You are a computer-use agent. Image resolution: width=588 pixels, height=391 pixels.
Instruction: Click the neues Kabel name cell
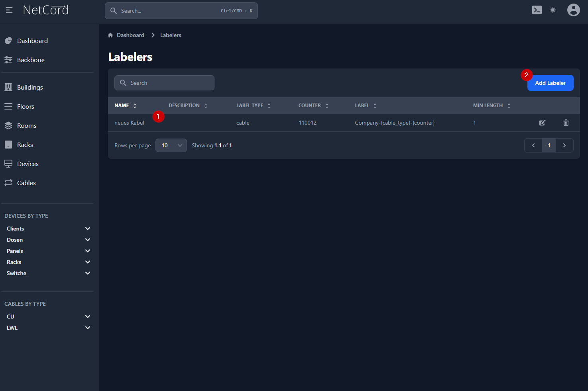click(129, 123)
